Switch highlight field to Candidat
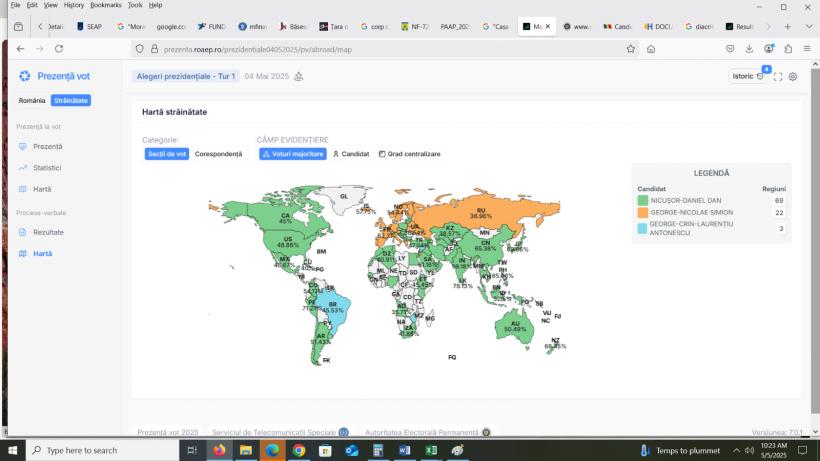The image size is (820, 461). 351,154
